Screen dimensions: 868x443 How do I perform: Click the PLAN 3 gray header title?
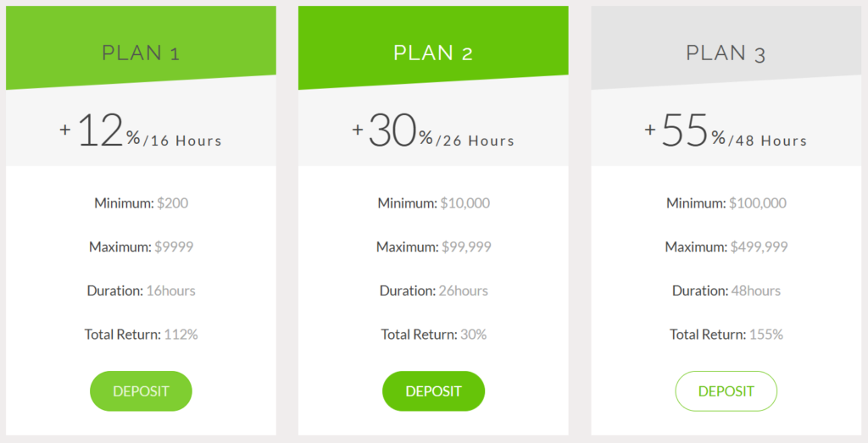(x=726, y=53)
